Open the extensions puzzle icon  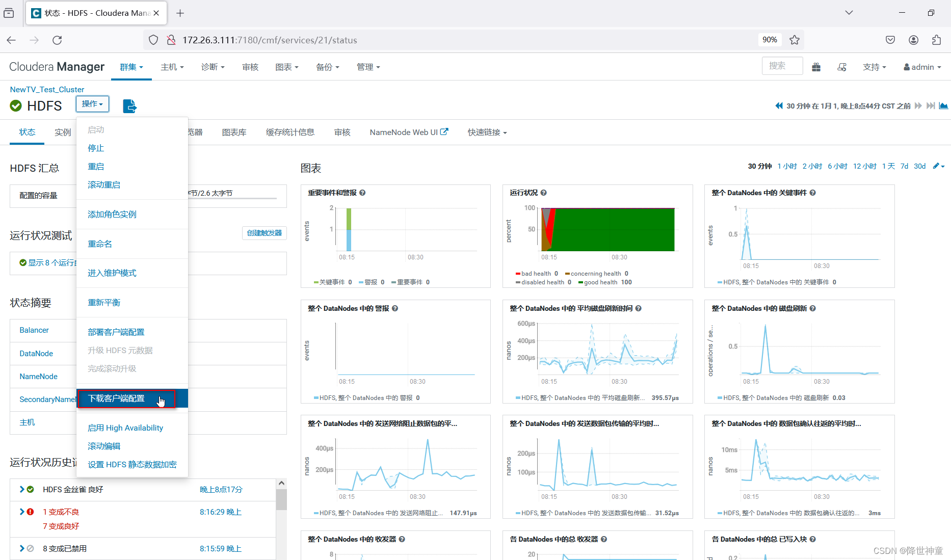pyautogui.click(x=936, y=40)
